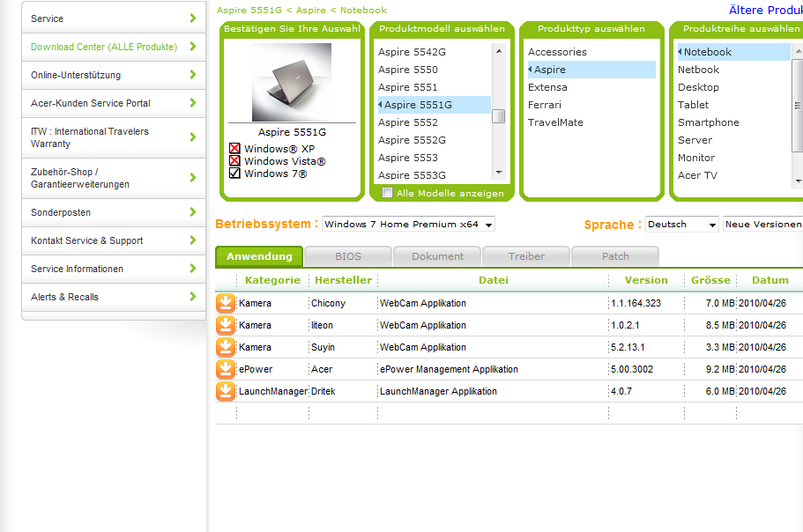Open Online-Unterstützung menu item

coord(114,75)
